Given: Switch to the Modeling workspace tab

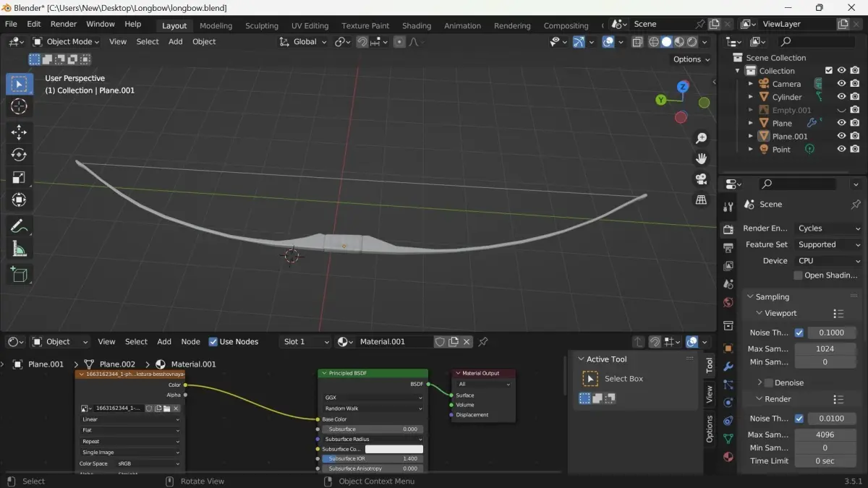Looking at the screenshot, I should click(216, 25).
